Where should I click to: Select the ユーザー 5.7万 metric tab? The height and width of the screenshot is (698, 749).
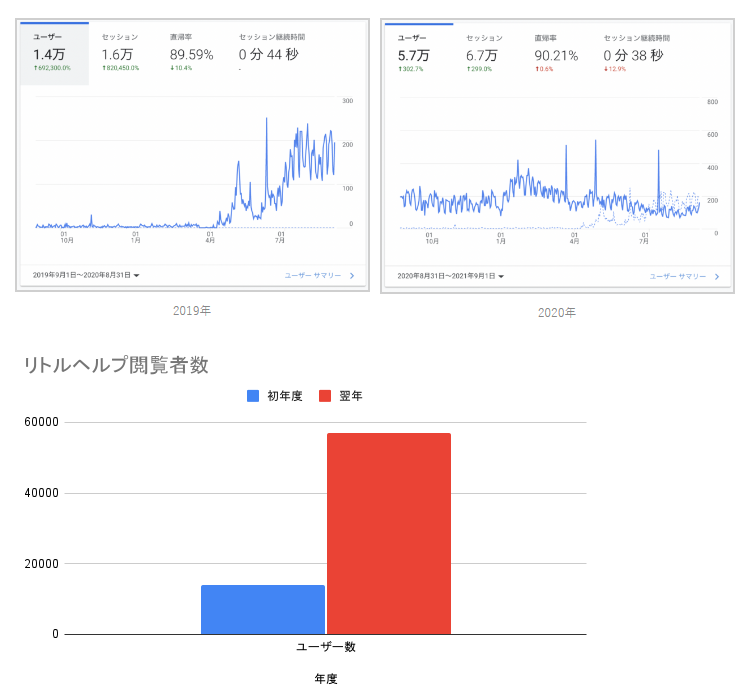tap(419, 54)
